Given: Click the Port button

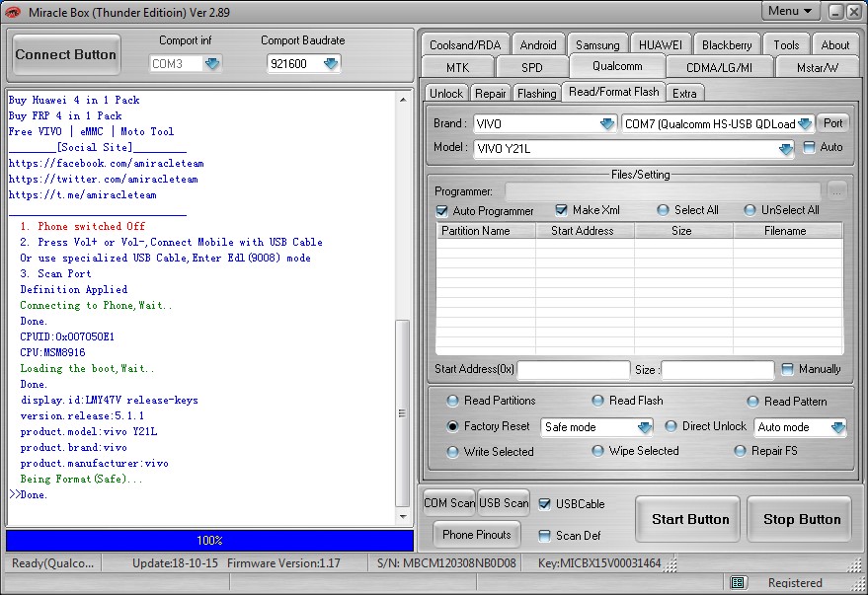Looking at the screenshot, I should coord(833,123).
